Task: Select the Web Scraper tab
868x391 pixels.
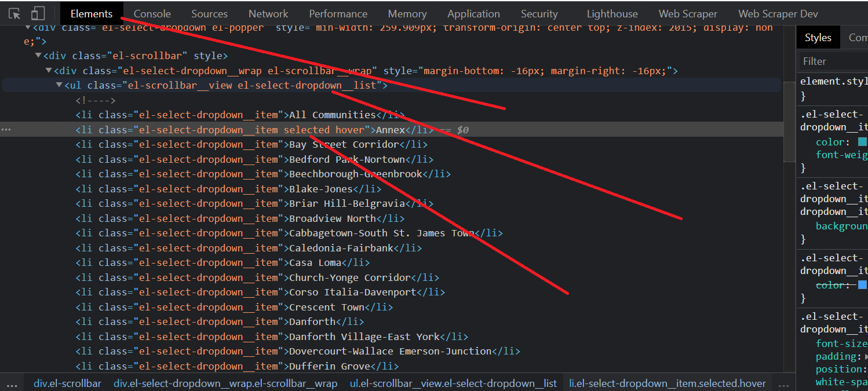Action: pos(688,14)
